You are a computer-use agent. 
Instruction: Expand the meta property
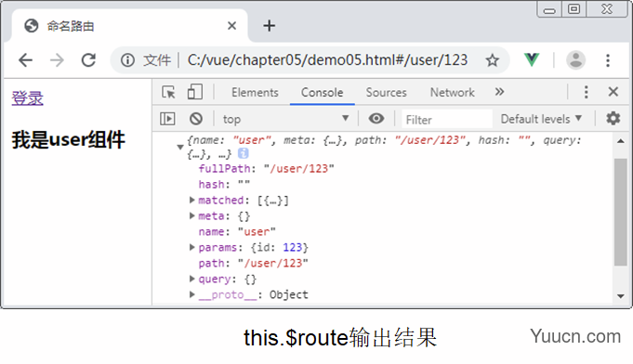(192, 215)
